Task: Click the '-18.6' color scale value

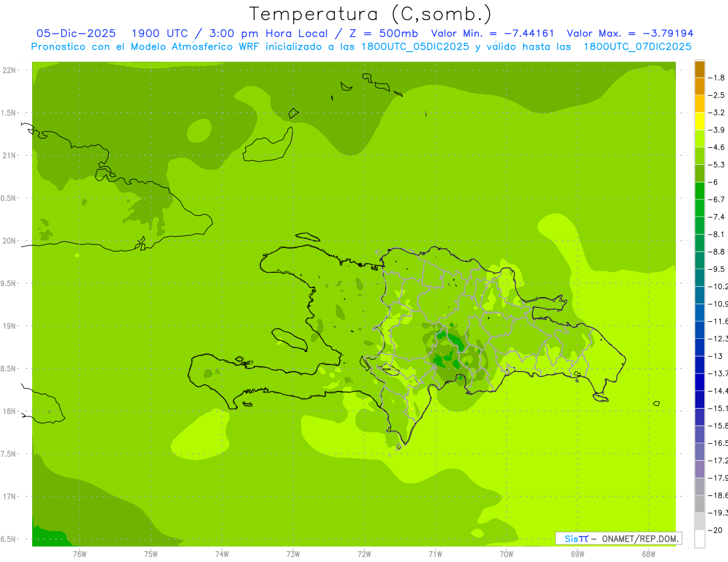Action: (x=718, y=495)
